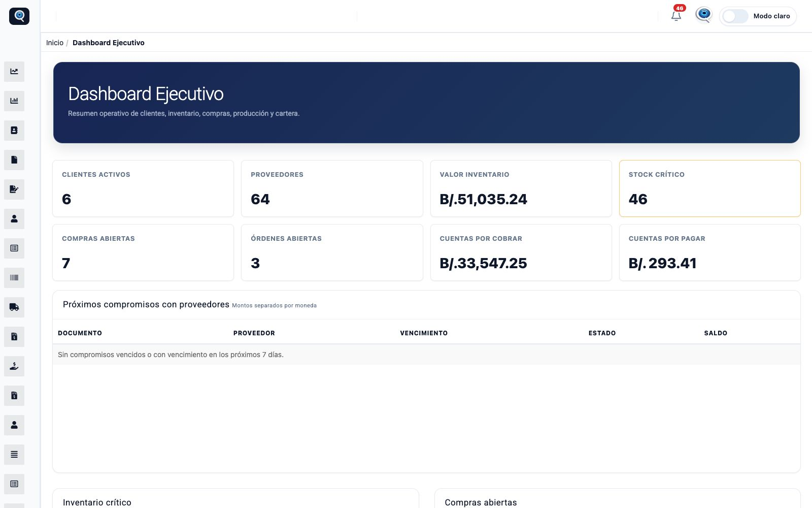
Task: Click the ESTADO column header
Action: (602, 333)
